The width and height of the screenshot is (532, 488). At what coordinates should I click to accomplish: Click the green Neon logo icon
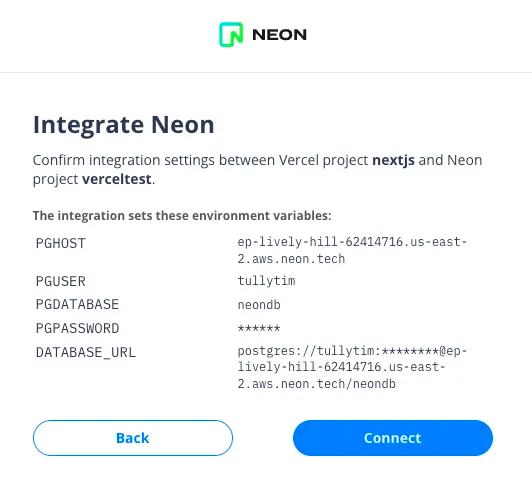pyautogui.click(x=231, y=35)
